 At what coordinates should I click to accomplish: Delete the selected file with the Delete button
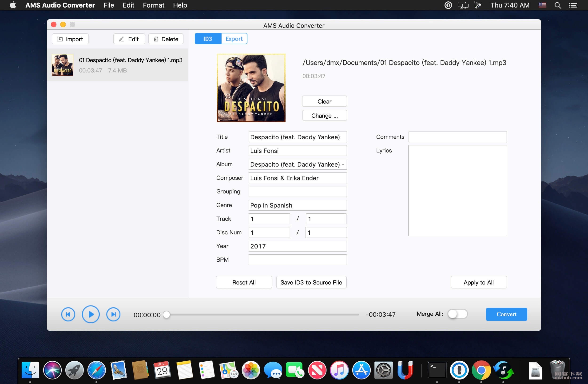(x=166, y=39)
